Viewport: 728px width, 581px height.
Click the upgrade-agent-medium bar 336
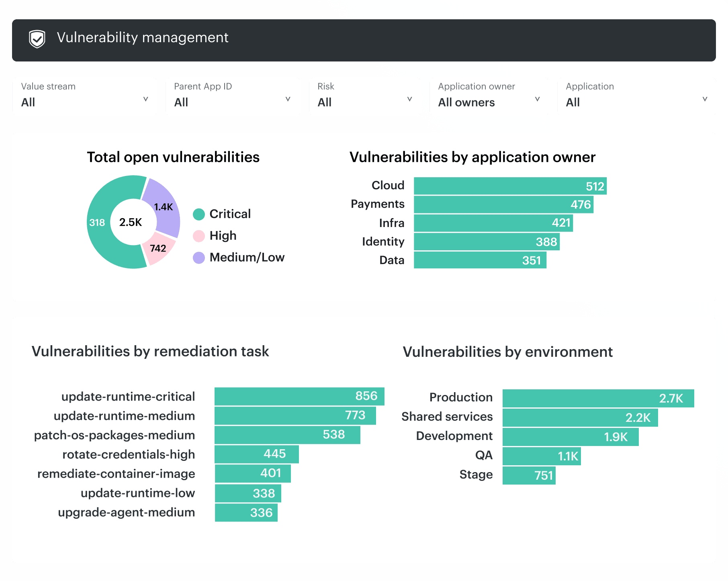click(246, 513)
